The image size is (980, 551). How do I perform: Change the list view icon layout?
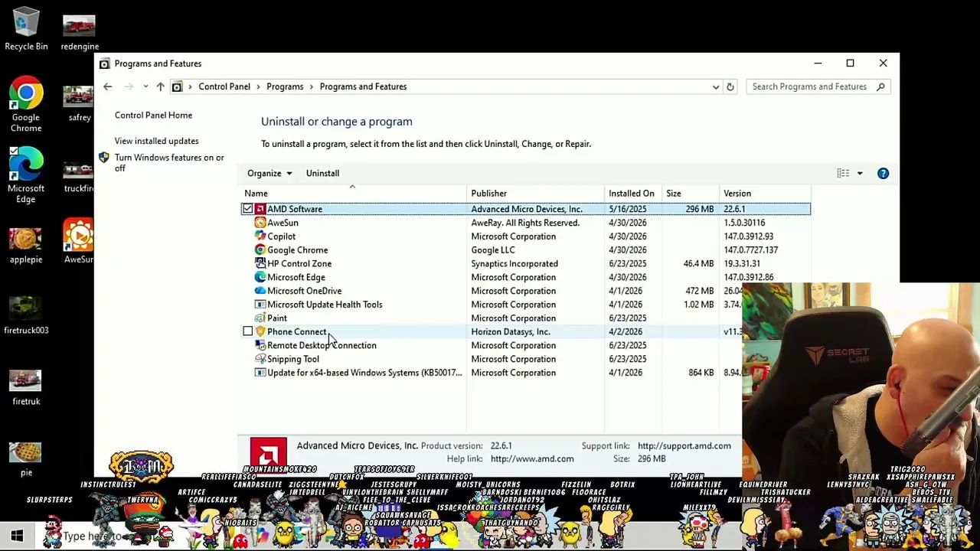pyautogui.click(x=843, y=174)
